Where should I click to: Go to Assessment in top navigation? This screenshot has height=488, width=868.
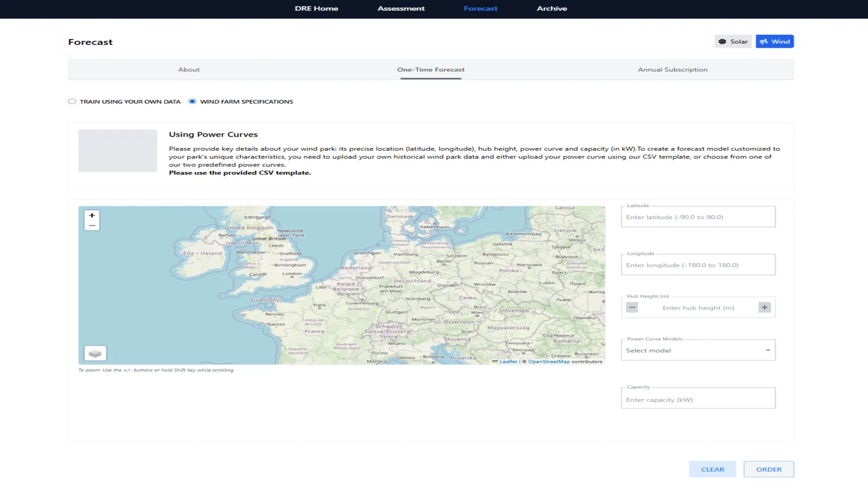pos(401,9)
